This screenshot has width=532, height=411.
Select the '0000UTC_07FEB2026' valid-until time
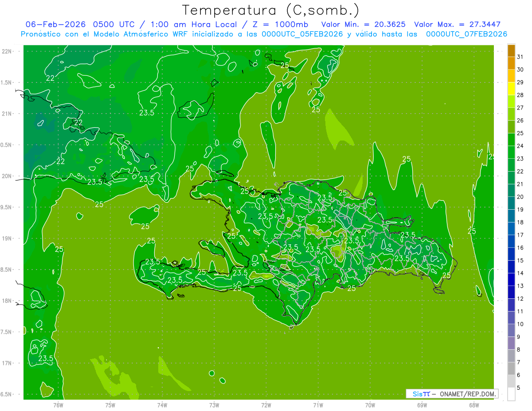tap(466, 34)
